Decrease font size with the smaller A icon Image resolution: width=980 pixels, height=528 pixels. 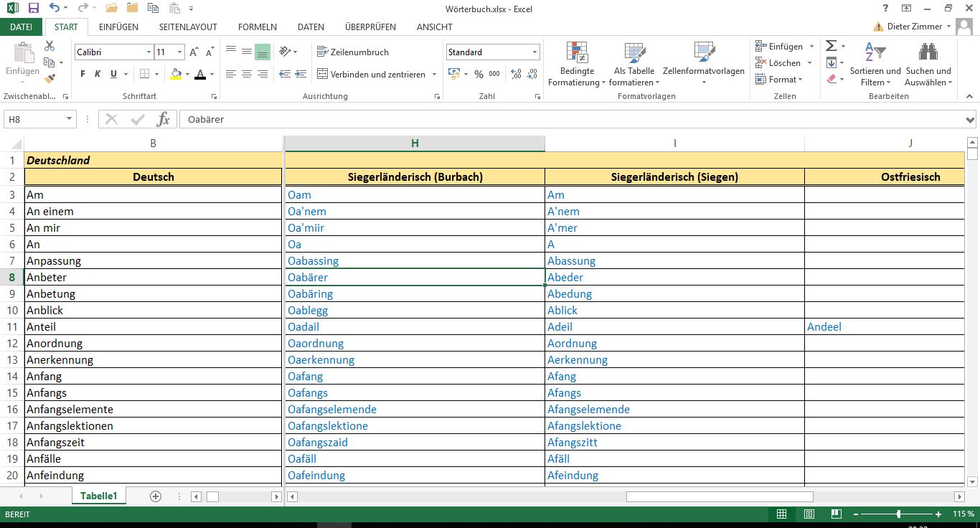[x=210, y=52]
